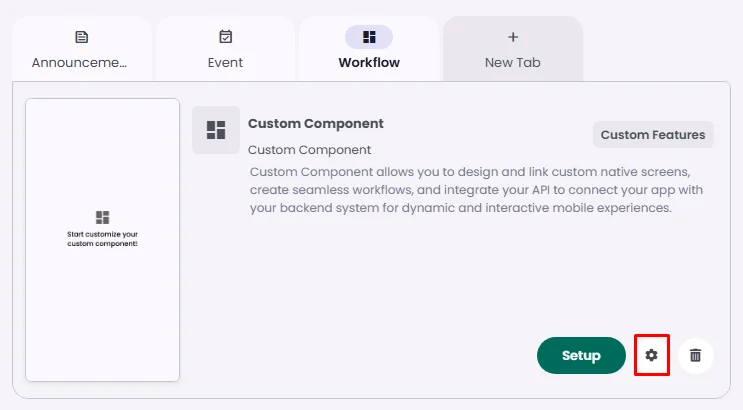Select the Workflow tab label

(x=369, y=62)
